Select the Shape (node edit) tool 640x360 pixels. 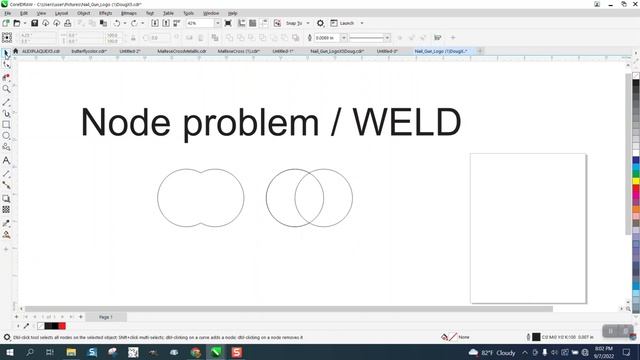6,65
